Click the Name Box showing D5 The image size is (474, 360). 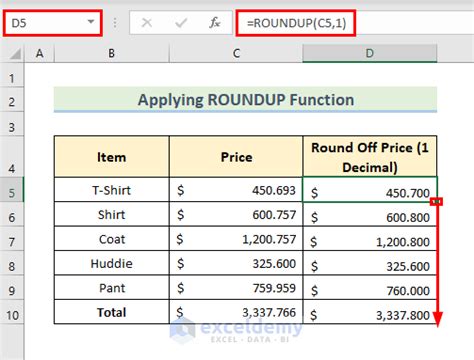[x=52, y=23]
